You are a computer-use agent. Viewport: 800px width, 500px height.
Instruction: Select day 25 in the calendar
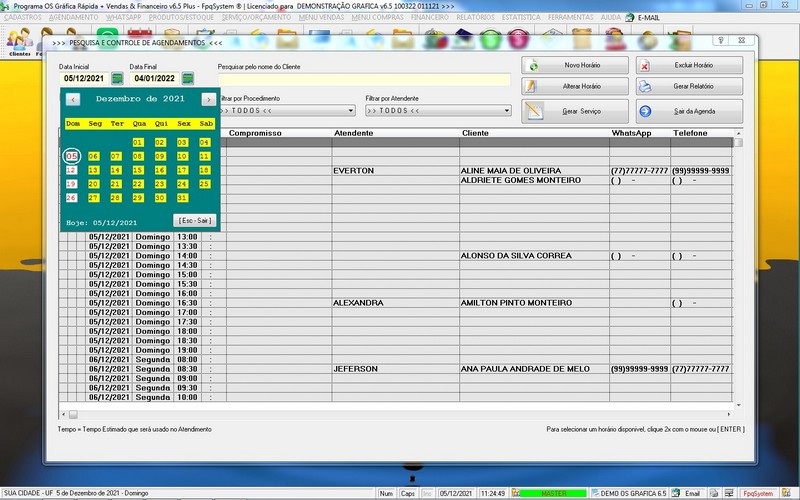point(205,184)
